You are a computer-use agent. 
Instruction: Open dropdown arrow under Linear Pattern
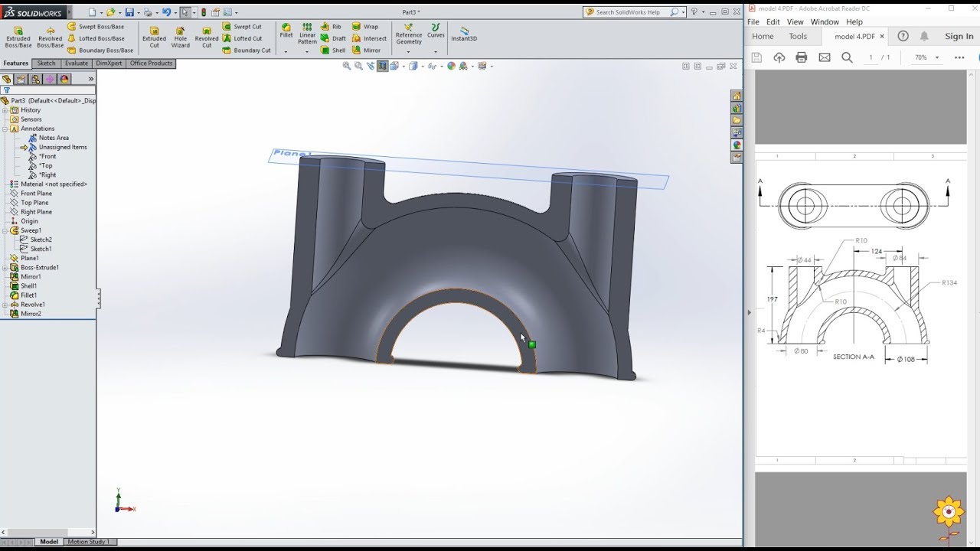point(307,52)
